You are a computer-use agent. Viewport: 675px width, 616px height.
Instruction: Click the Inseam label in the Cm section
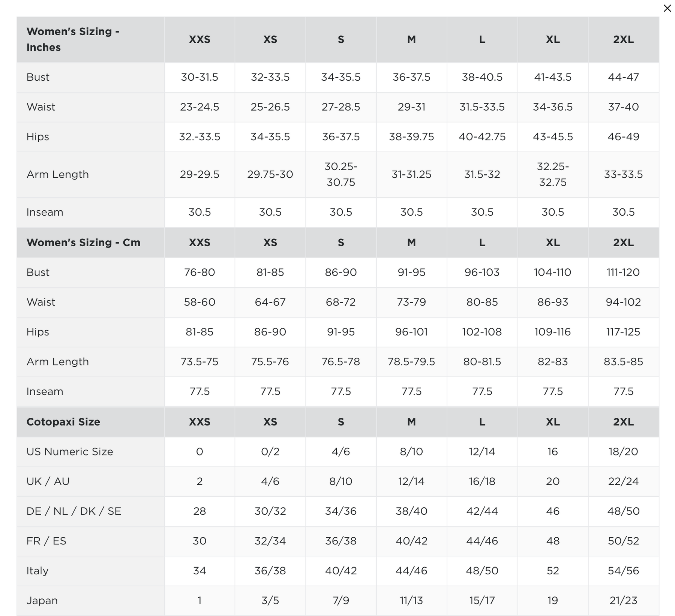(x=45, y=391)
